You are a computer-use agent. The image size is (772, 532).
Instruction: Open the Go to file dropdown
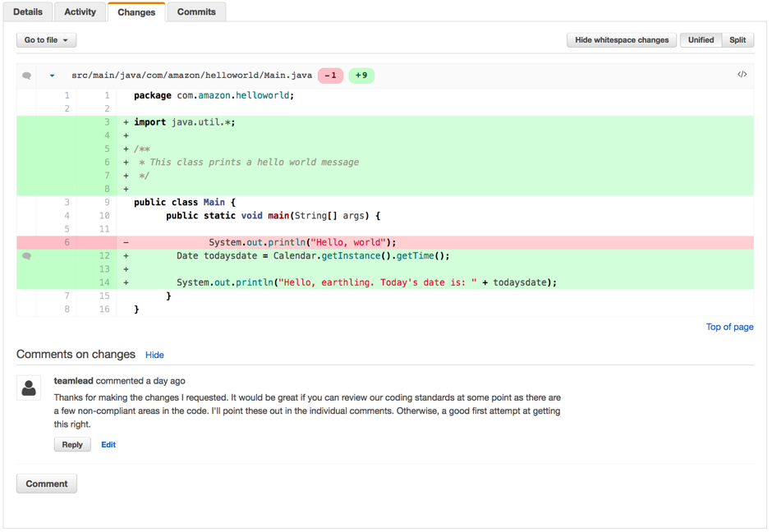click(x=46, y=40)
